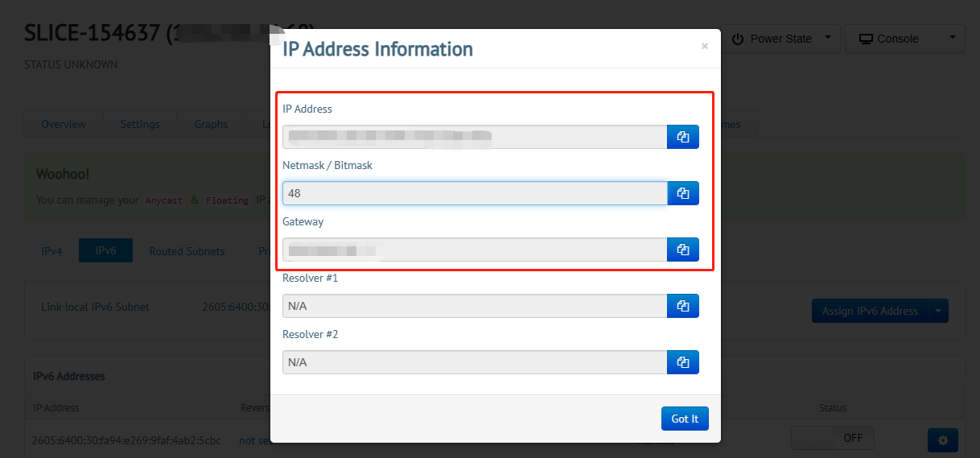
Task: Copy the IP Address field value
Action: [x=683, y=137]
